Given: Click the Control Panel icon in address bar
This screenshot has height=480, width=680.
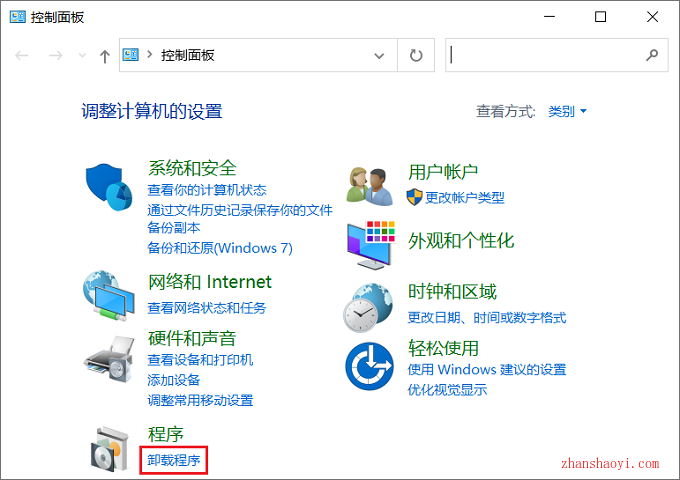Looking at the screenshot, I should coord(131,55).
